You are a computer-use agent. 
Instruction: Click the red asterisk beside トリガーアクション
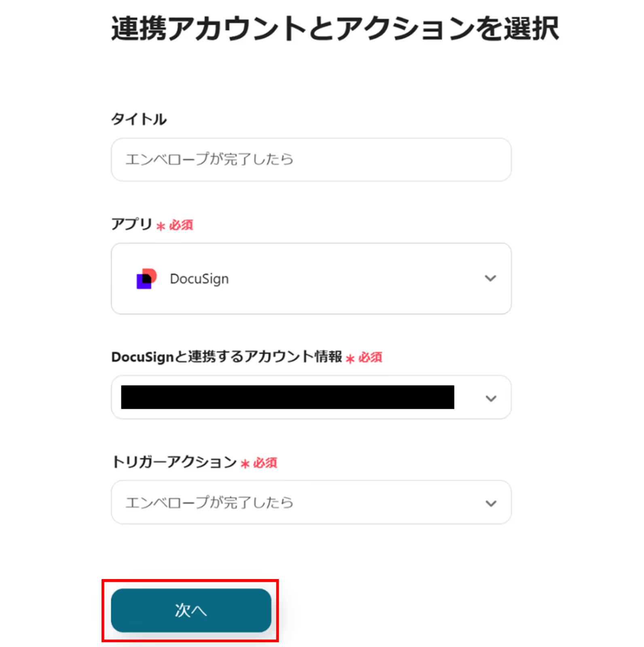point(245,464)
